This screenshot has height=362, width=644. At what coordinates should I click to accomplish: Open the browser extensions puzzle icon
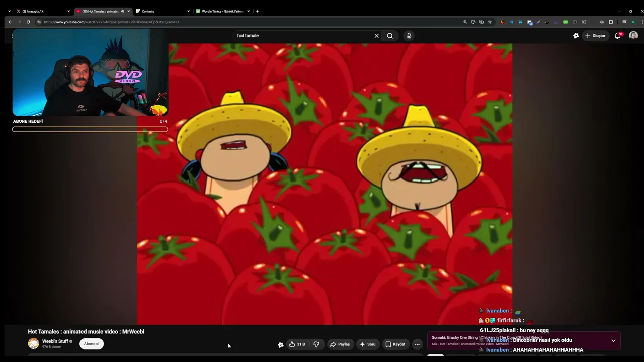click(611, 22)
